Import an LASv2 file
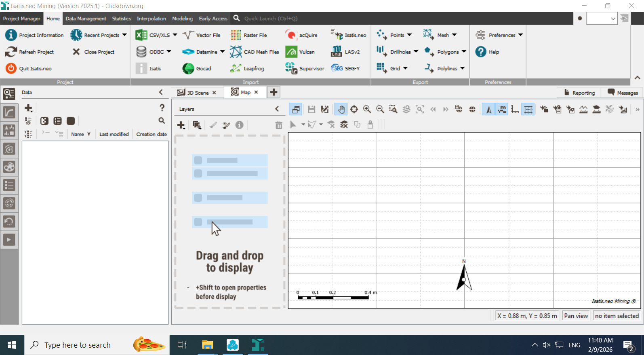The image size is (644, 355). (x=345, y=52)
